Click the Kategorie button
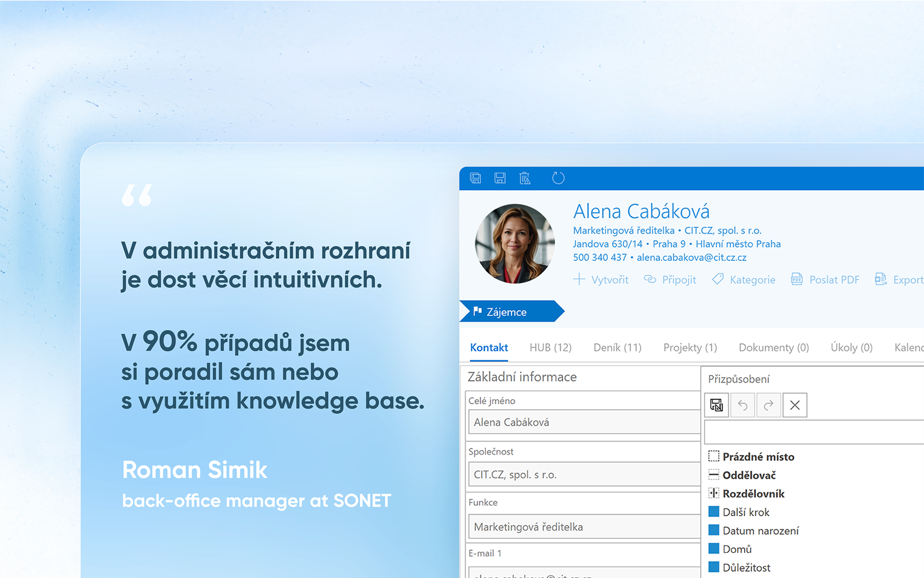 pos(744,279)
